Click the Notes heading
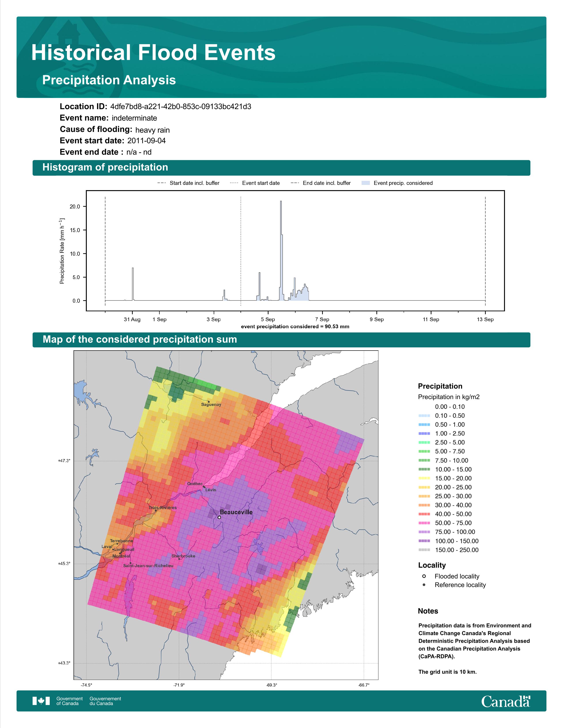 (428, 611)
